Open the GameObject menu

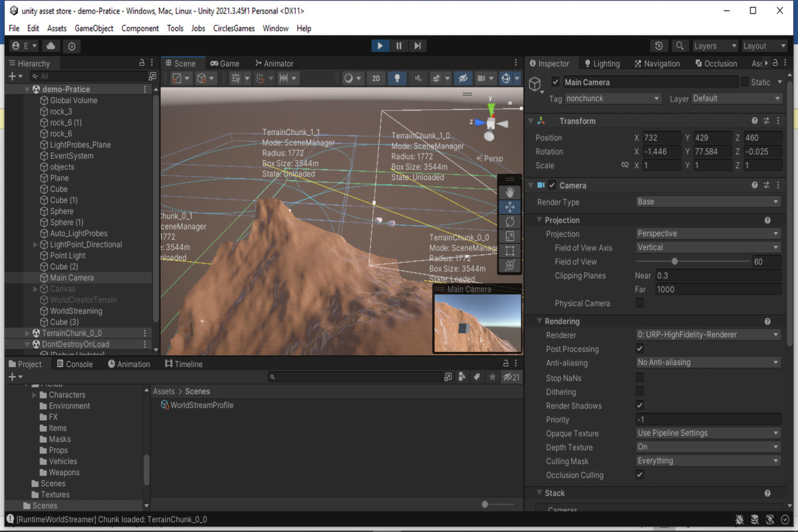(x=94, y=29)
